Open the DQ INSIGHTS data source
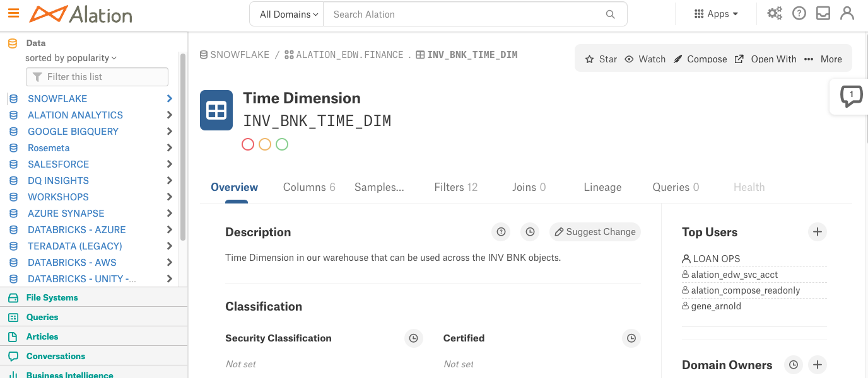 pos(58,181)
